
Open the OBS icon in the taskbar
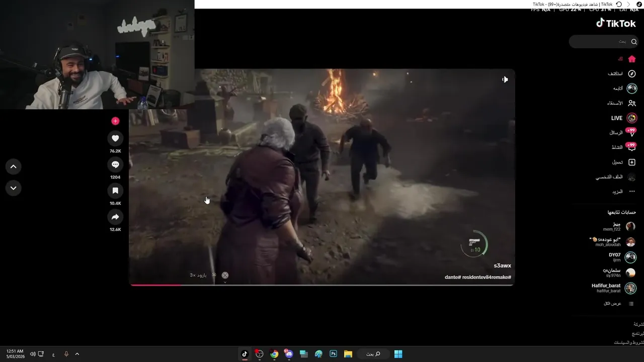(x=259, y=354)
